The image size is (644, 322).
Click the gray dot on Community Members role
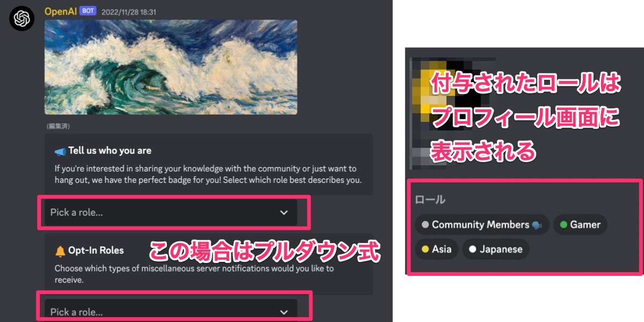tap(426, 225)
